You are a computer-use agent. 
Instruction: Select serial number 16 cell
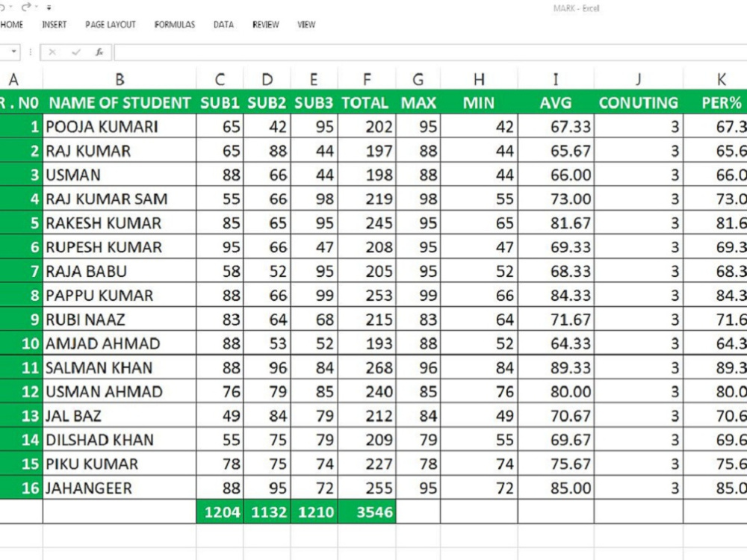[21, 488]
